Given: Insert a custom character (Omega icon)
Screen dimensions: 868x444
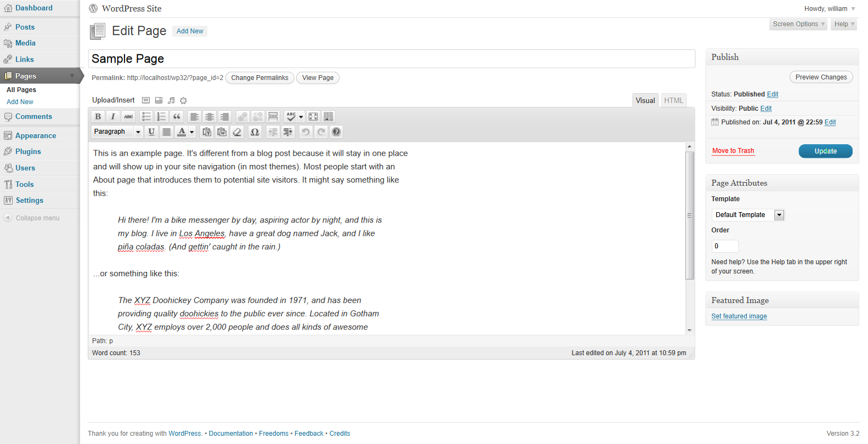Looking at the screenshot, I should coord(255,132).
